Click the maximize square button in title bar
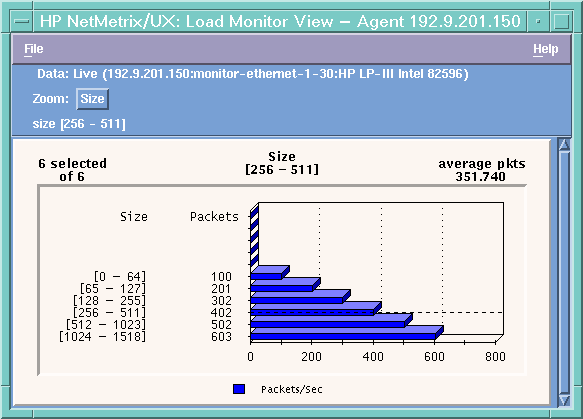Image resolution: width=583 pixels, height=419 pixels. (561, 21)
